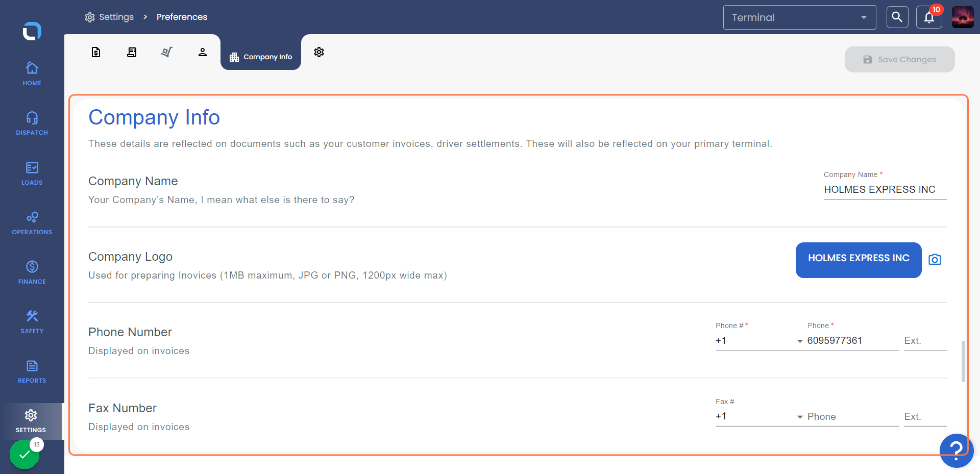Edit the Company Name field

[x=885, y=189]
